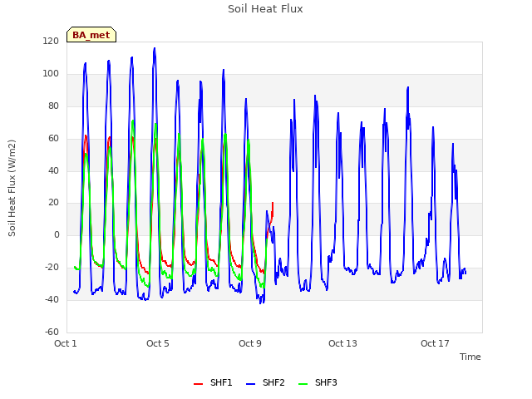Toggle the SHF3 legend entry
The height and width of the screenshot is (399, 532).
point(318,382)
